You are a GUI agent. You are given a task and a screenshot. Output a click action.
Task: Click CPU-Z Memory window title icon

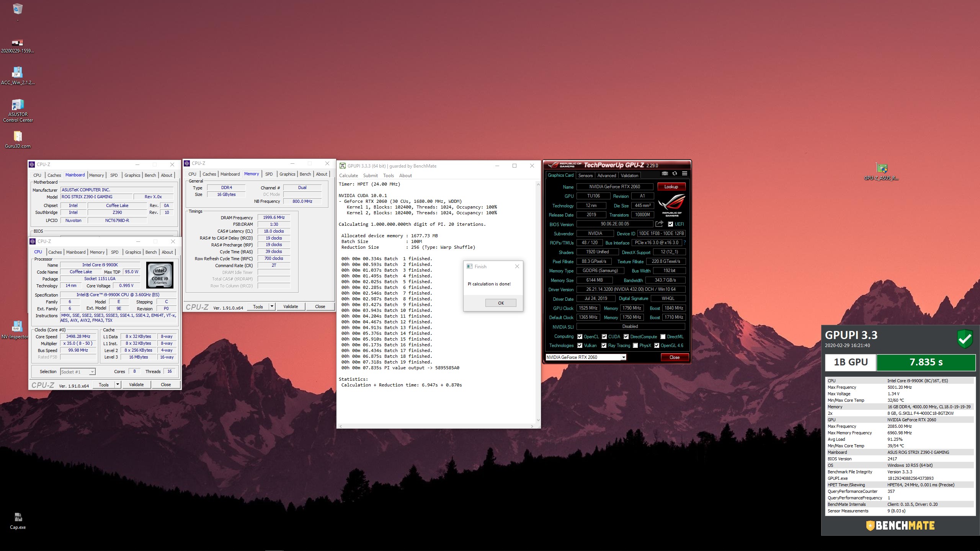[x=187, y=163]
